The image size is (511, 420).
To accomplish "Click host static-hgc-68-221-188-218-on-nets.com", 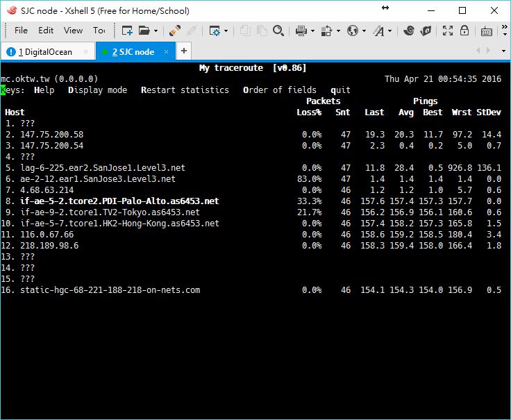I will [110, 290].
